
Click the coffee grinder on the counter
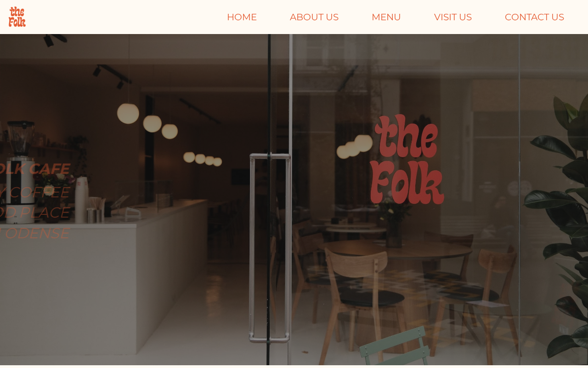(20, 171)
